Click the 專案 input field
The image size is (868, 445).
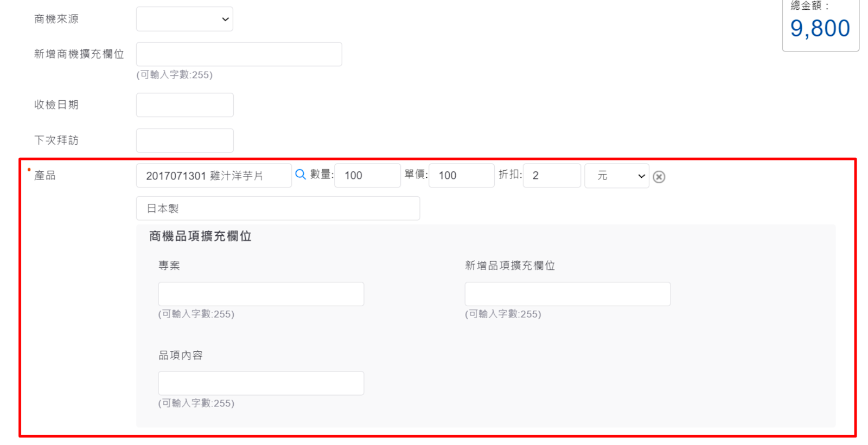(x=261, y=294)
